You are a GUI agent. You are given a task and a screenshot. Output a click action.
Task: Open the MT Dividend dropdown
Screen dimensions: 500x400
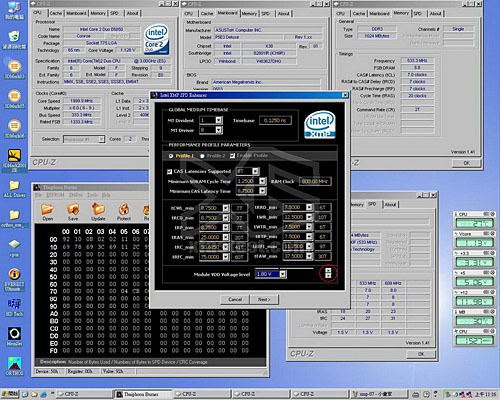click(219, 120)
